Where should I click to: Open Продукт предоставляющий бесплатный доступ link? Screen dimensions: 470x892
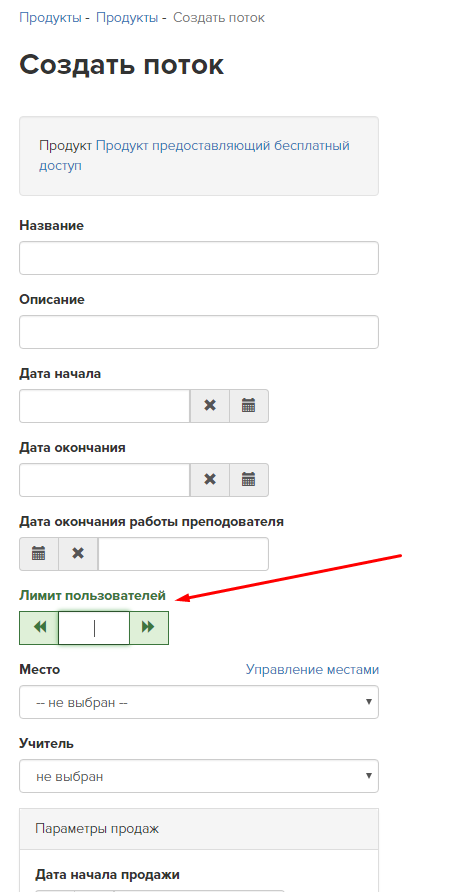tap(194, 156)
